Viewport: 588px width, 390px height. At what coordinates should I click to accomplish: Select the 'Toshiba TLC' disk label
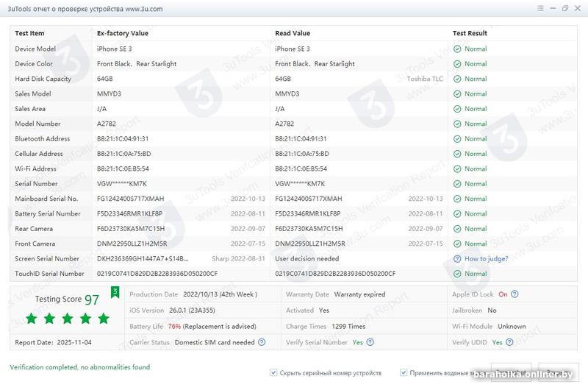(425, 79)
